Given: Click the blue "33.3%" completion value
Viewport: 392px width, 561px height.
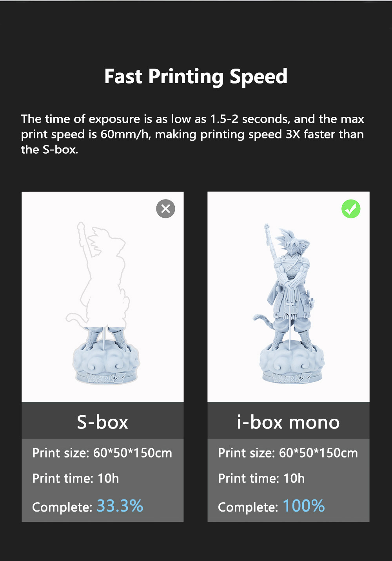Looking at the screenshot, I should (x=120, y=506).
